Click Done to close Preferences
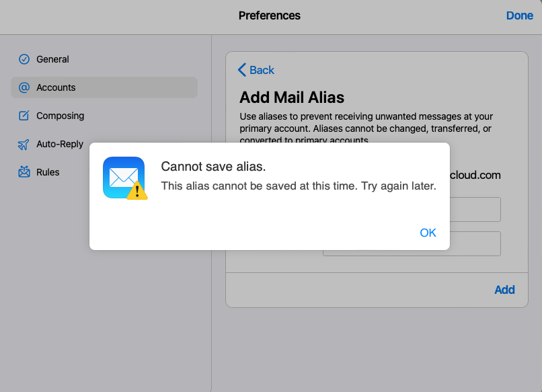This screenshot has width=542, height=392. (520, 15)
